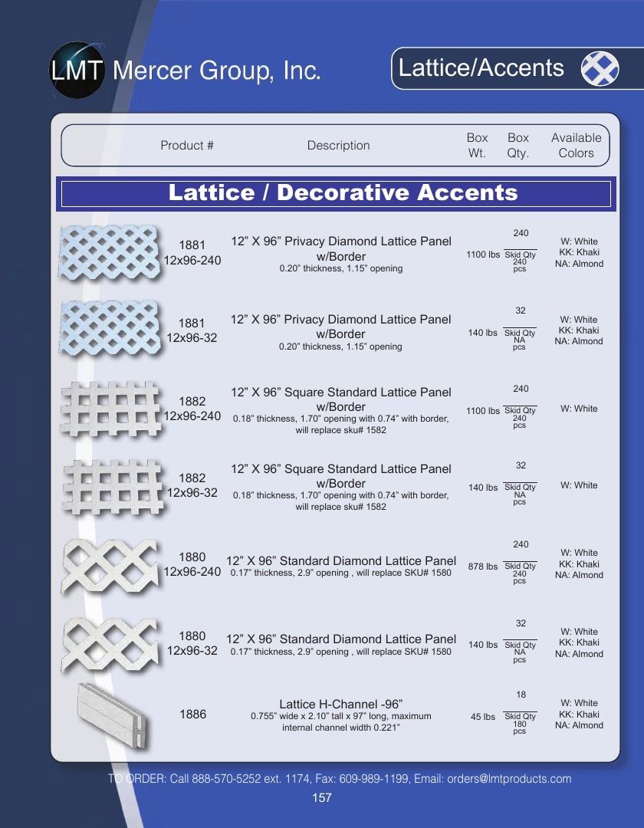The image size is (644, 828).
Task: Click the fax number 609-989-1199
Action: click(373, 779)
